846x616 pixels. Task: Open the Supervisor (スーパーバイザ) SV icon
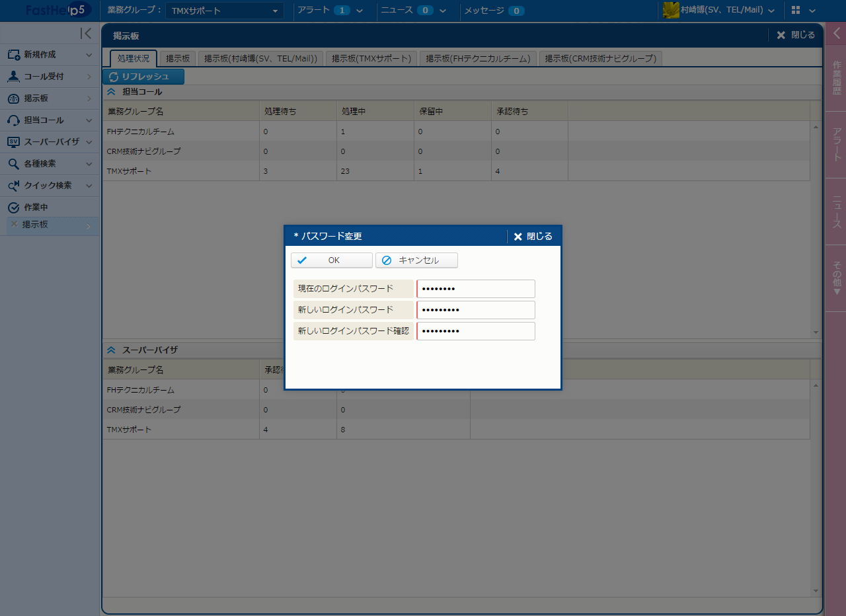tap(13, 142)
